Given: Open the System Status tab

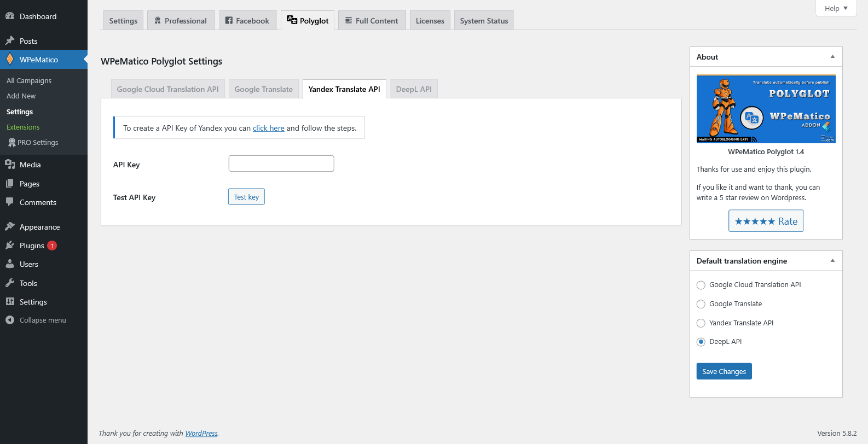Looking at the screenshot, I should (x=484, y=21).
